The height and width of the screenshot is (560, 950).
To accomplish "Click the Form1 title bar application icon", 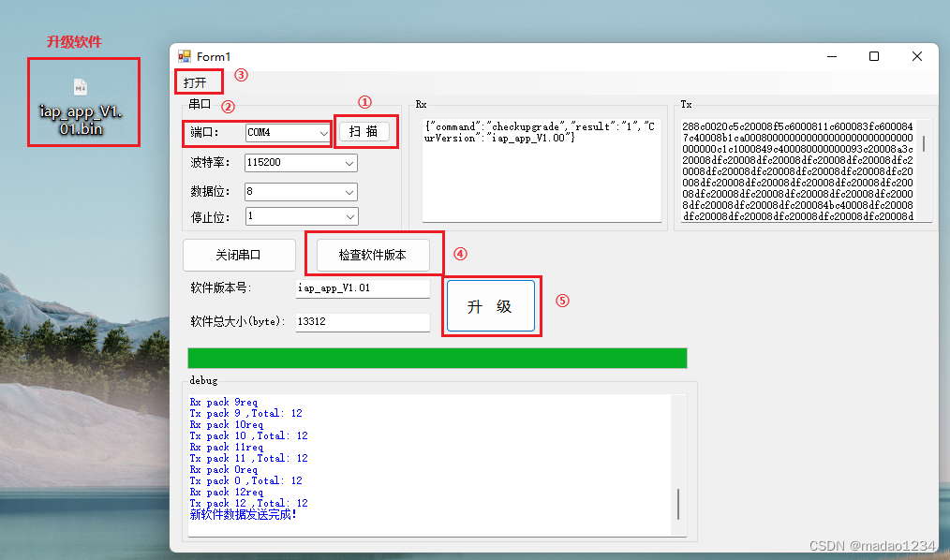I will click(184, 56).
